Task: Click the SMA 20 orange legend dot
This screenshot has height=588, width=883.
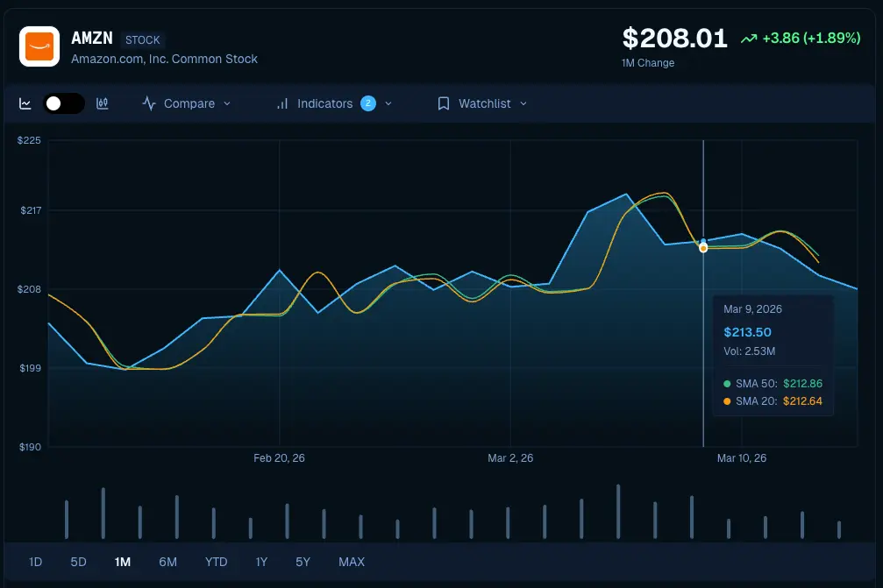Action: point(727,401)
